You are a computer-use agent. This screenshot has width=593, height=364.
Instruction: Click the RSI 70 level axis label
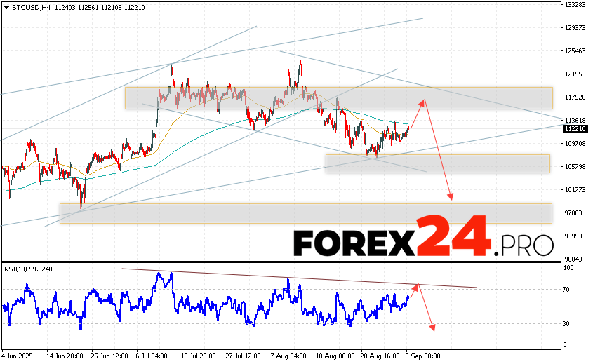(567, 289)
